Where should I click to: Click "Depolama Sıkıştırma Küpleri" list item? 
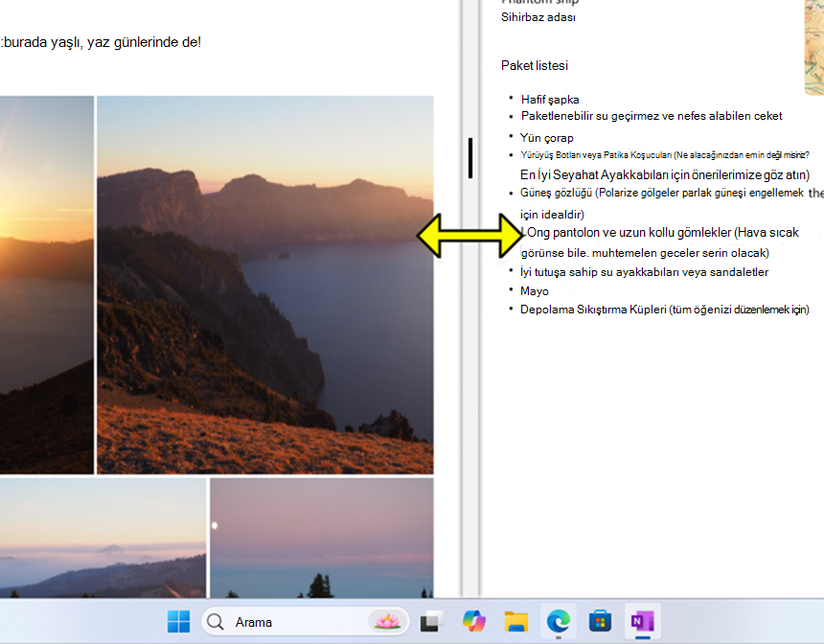click(x=665, y=310)
